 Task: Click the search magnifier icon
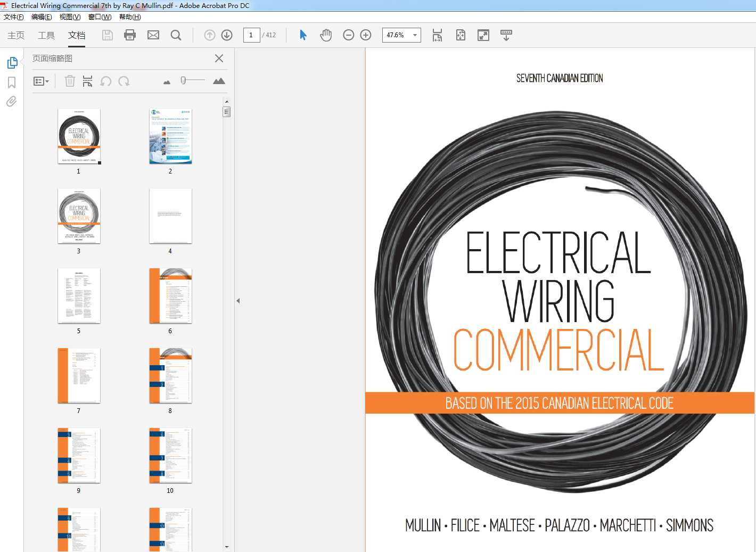176,35
